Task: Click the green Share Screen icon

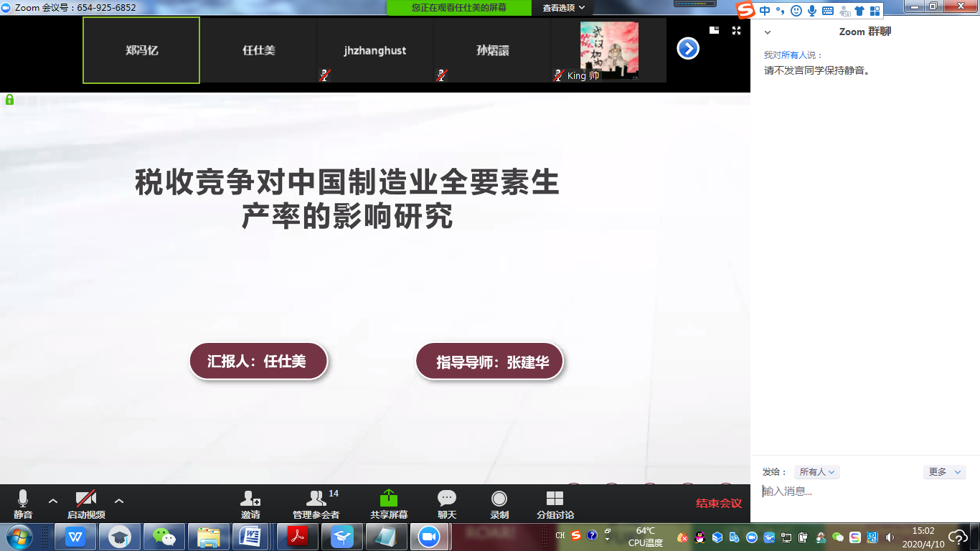Action: pos(388,499)
